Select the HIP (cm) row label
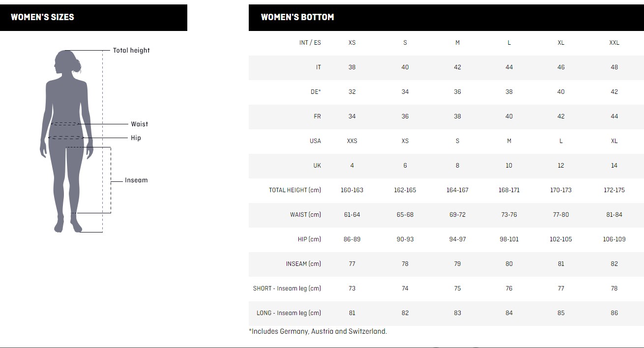The height and width of the screenshot is (348, 644). click(x=309, y=239)
